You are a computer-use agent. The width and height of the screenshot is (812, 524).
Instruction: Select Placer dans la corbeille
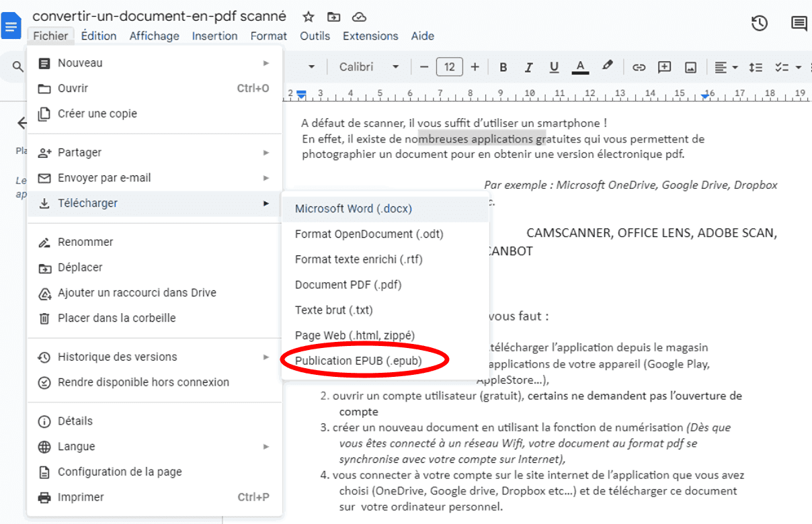(x=155, y=318)
